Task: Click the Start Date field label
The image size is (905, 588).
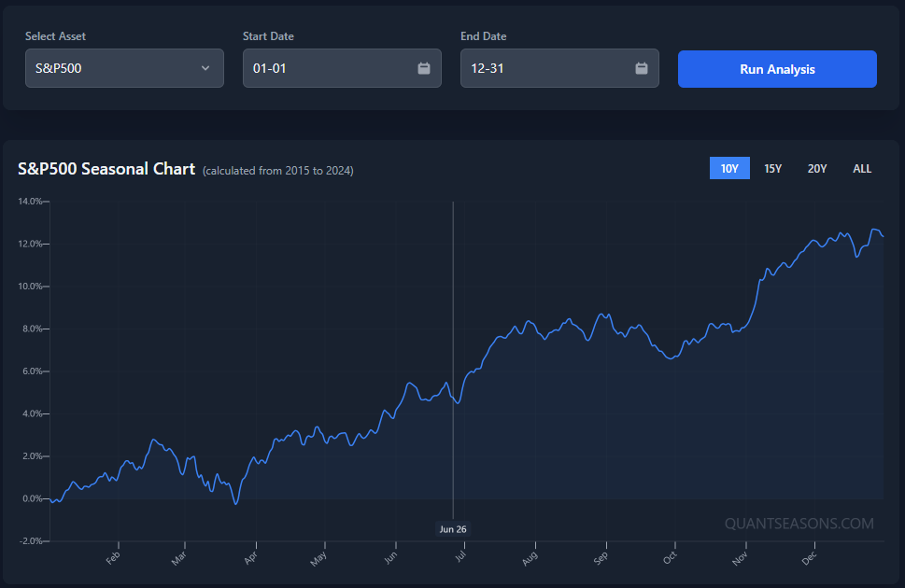Action: [x=268, y=35]
